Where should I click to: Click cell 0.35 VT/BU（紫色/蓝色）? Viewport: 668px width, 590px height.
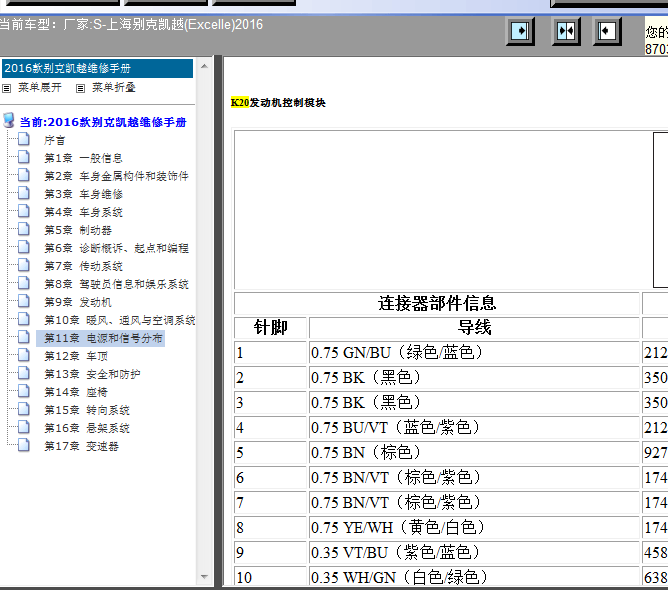click(474, 553)
